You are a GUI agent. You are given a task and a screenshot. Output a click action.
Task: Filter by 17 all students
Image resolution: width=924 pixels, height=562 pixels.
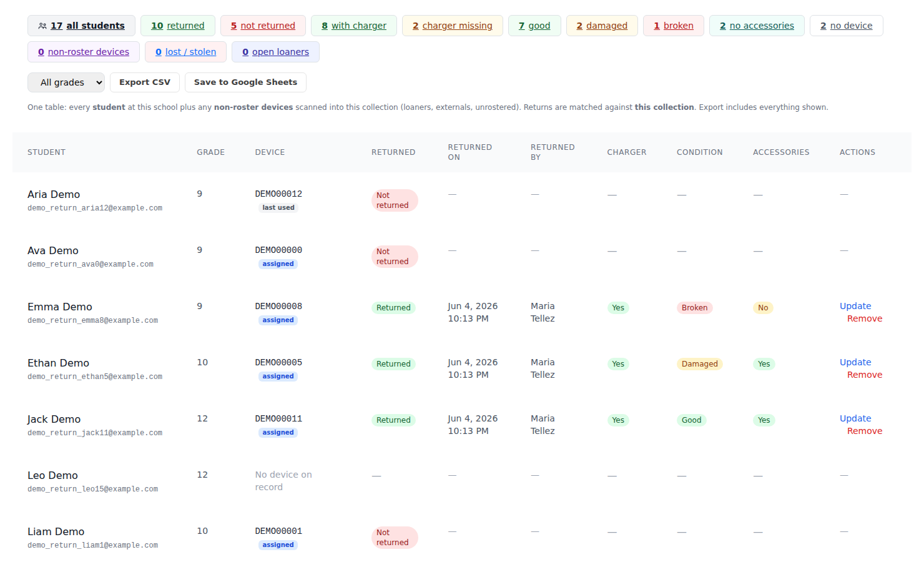tap(81, 26)
